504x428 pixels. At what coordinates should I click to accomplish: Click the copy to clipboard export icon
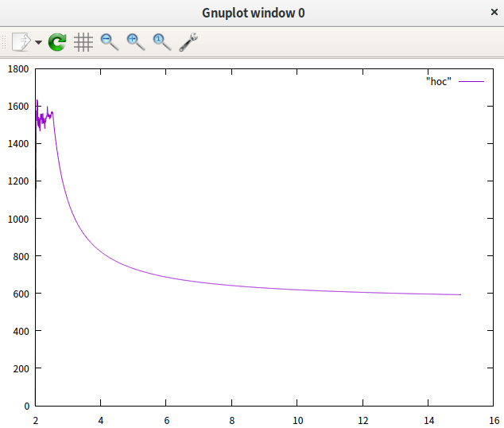pos(21,42)
